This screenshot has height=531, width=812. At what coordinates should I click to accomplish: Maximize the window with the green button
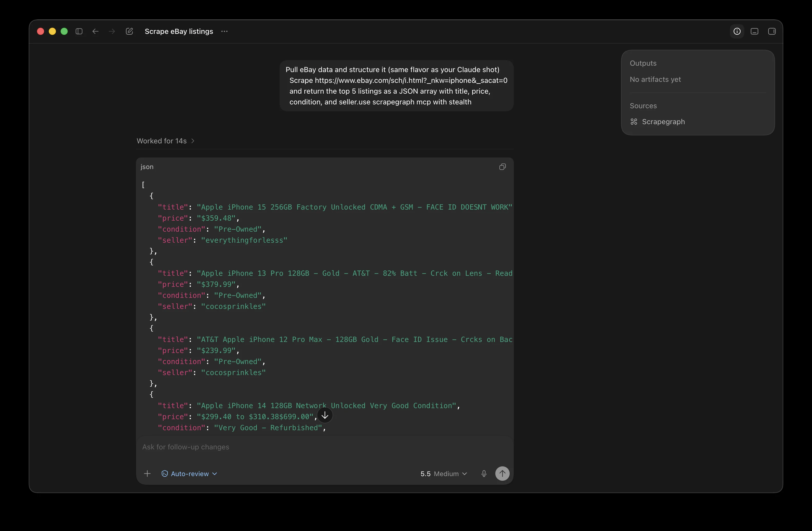[64, 31]
